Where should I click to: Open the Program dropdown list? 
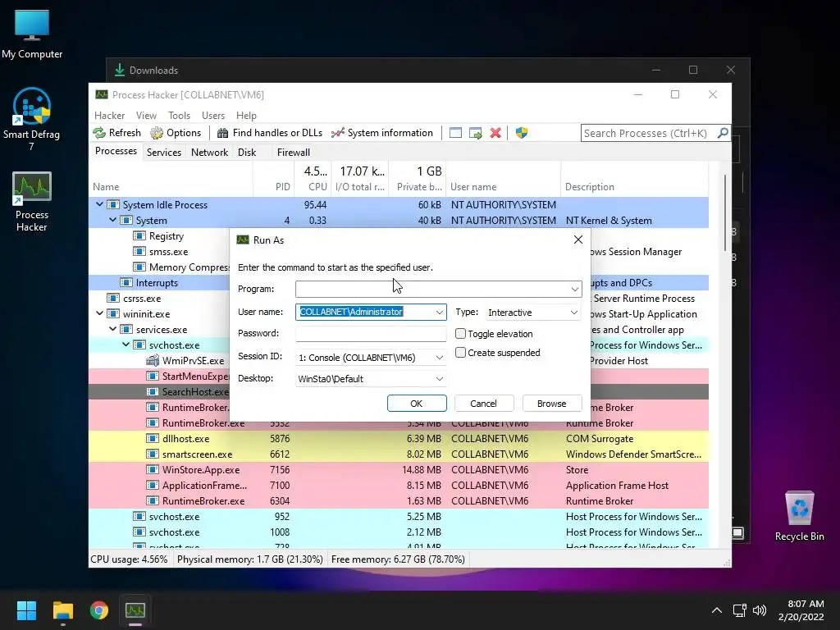(574, 290)
